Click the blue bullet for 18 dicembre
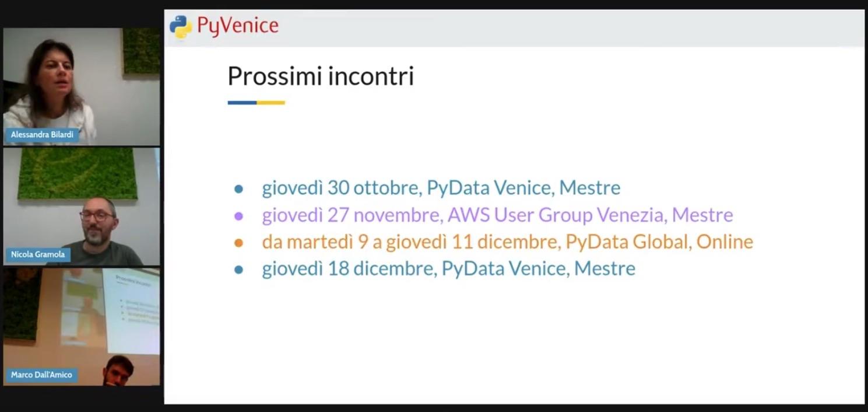Screen dimensions: 868x412 pyautogui.click(x=238, y=270)
